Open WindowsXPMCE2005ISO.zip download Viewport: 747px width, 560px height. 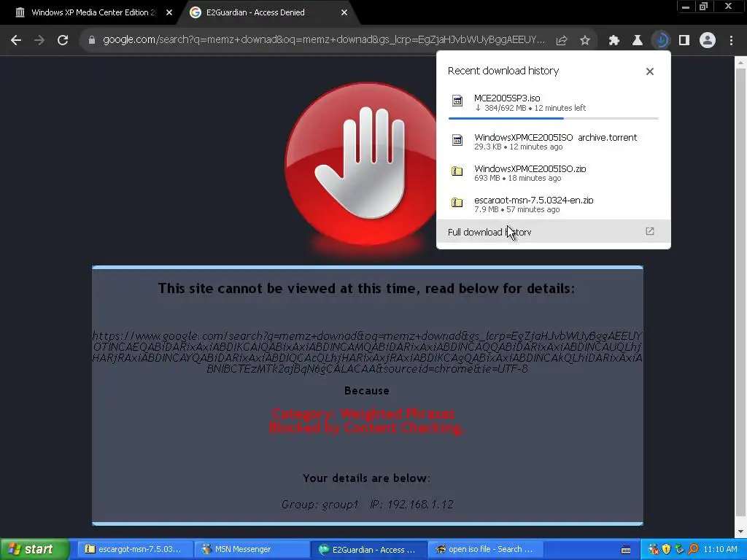(x=553, y=173)
